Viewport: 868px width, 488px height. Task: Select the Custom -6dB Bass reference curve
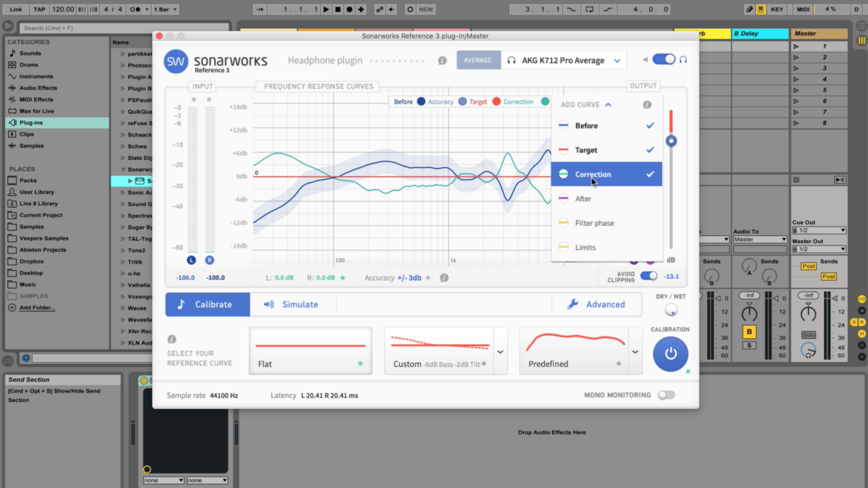439,350
